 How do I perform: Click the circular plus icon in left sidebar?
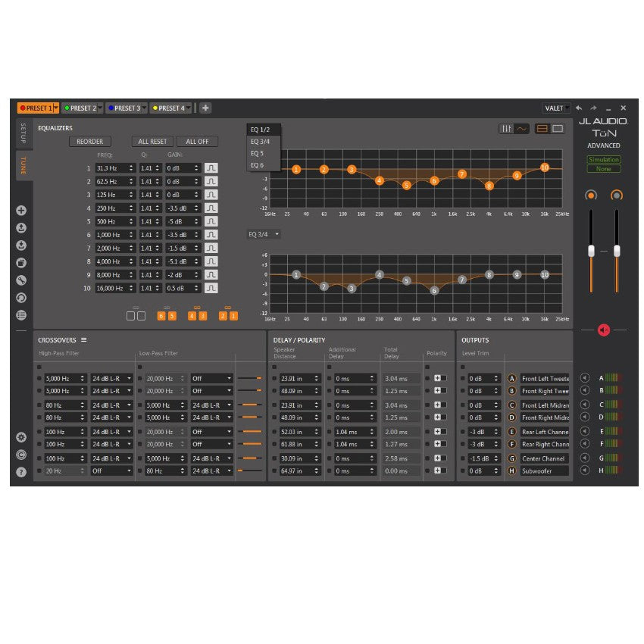21,211
